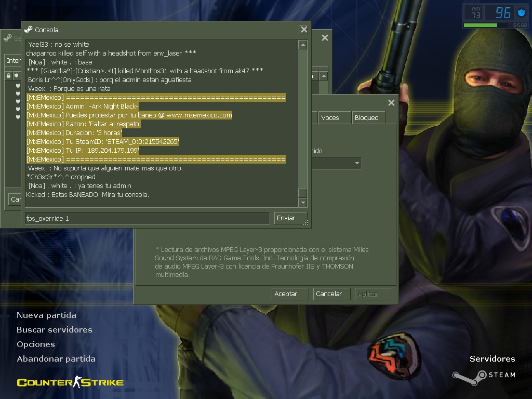Viewport: 532px width, 399px height.
Task: Switch to the Bloqueo tab
Action: 368,117
